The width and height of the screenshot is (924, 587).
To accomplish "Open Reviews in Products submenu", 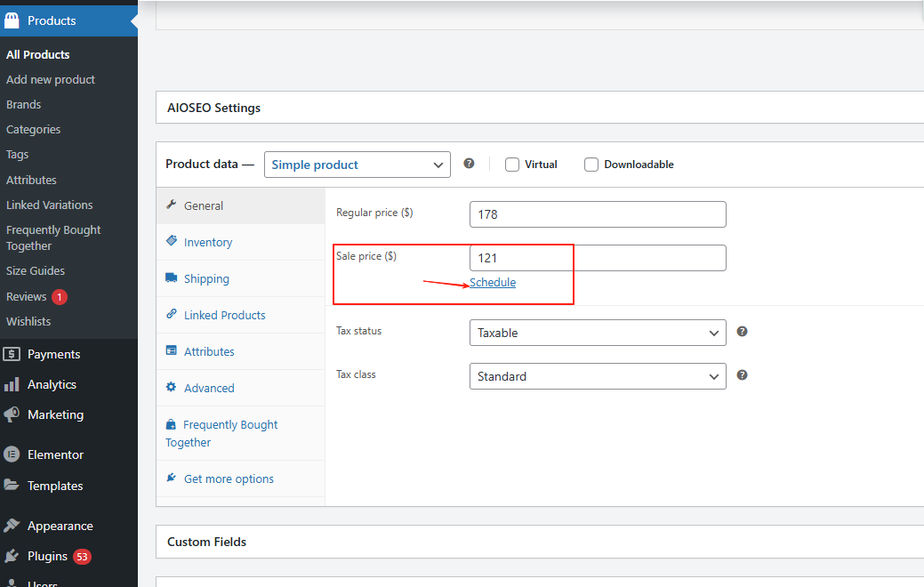I will 26,296.
